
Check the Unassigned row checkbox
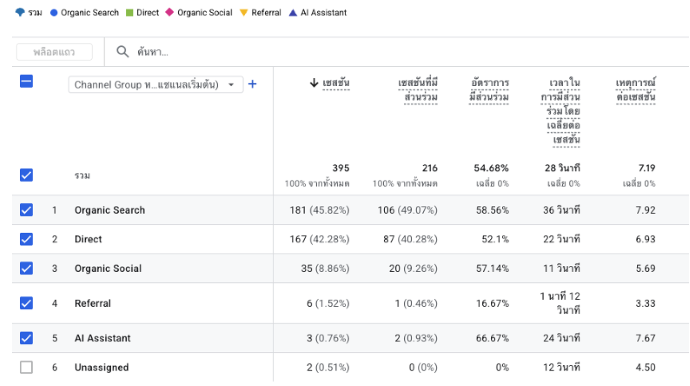[26, 367]
